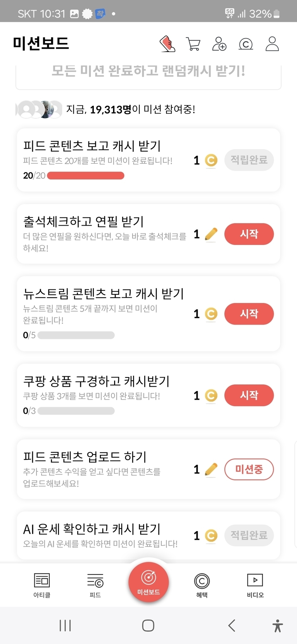This screenshot has height=644, width=297.
Task: Open the cash coin icon in header
Action: 245,44
